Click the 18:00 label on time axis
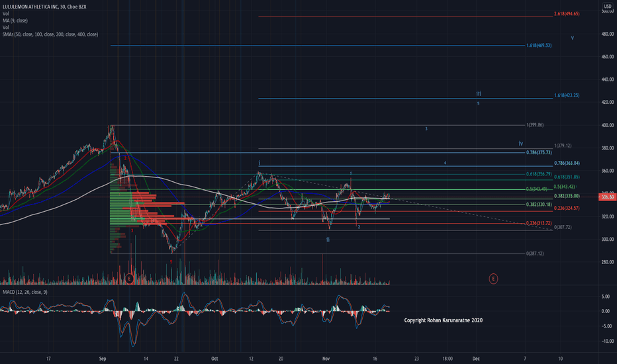 click(448, 359)
